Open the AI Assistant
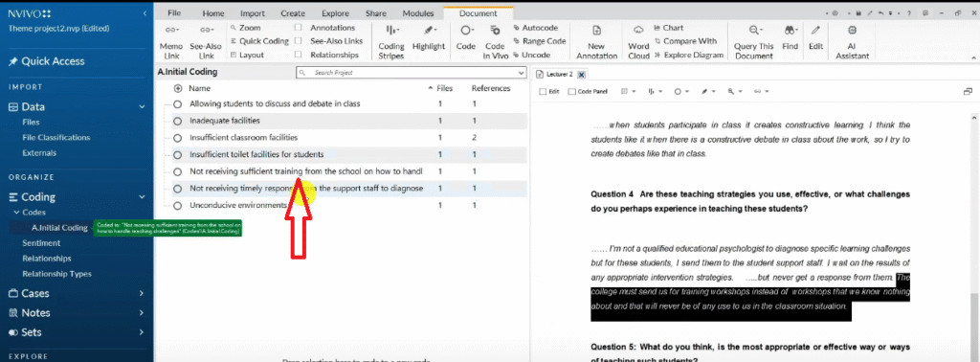Screen dimensions: 980x362 click(x=852, y=42)
